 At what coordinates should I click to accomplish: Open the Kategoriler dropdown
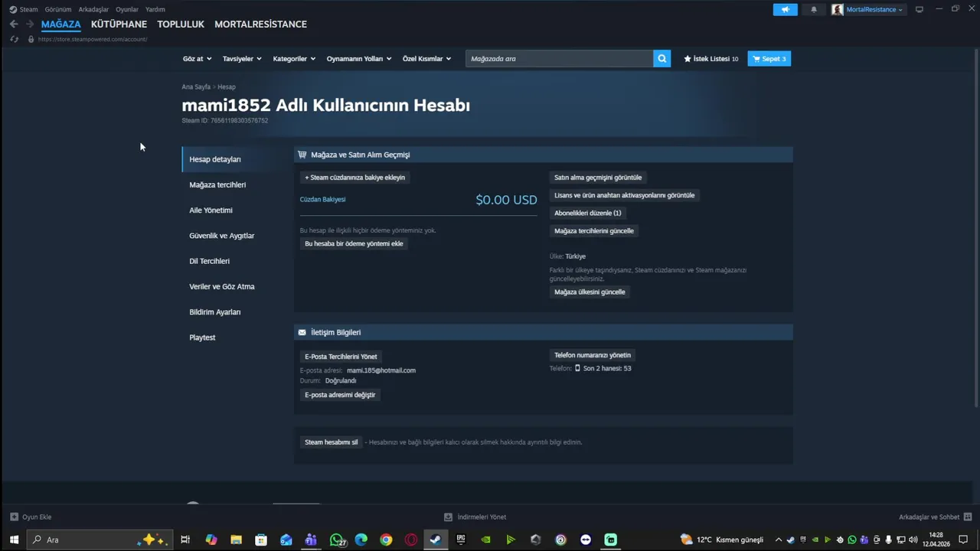point(294,58)
